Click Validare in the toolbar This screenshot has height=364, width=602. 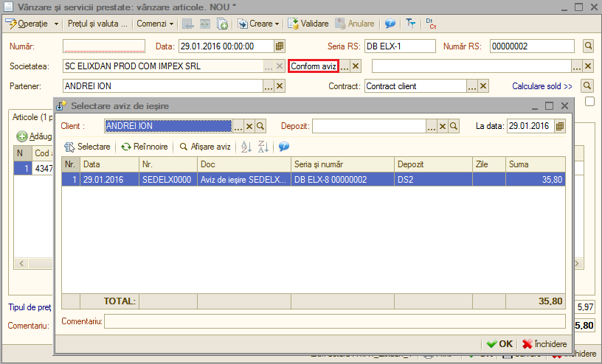tap(308, 24)
